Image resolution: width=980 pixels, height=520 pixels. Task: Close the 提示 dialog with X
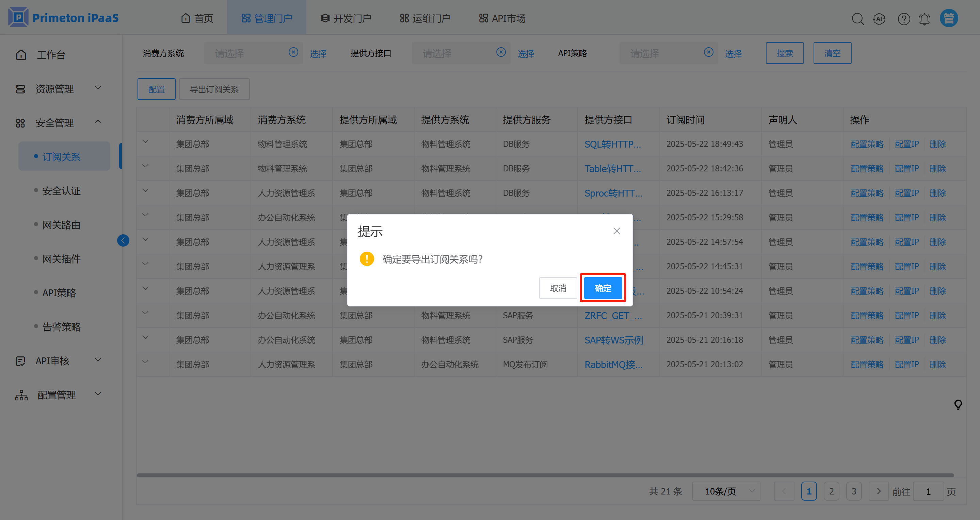tap(617, 231)
